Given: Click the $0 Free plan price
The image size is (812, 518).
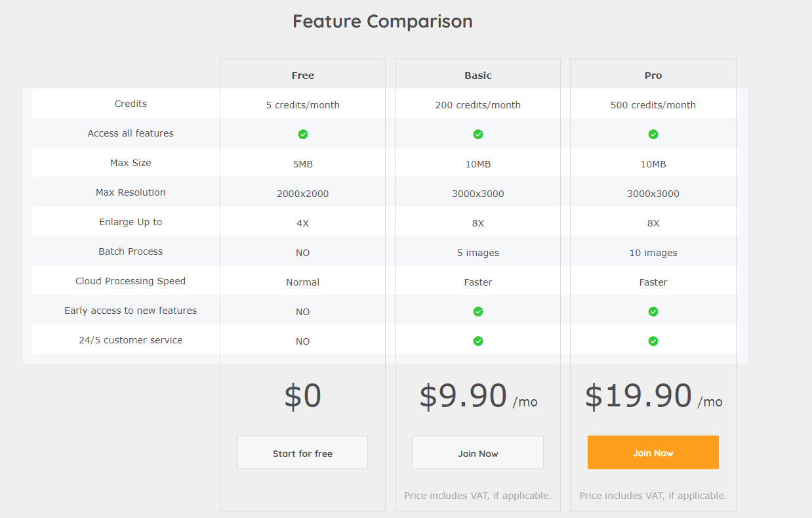Looking at the screenshot, I should (302, 396).
